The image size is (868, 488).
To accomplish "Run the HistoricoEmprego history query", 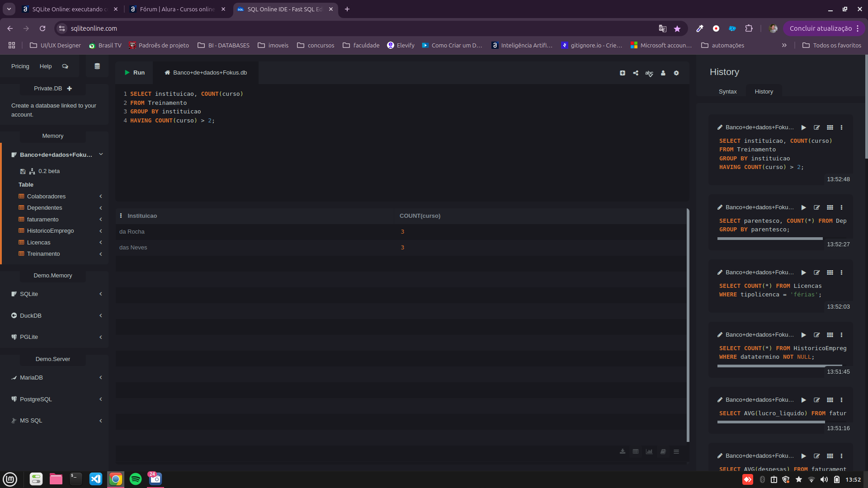I will pos(804,335).
